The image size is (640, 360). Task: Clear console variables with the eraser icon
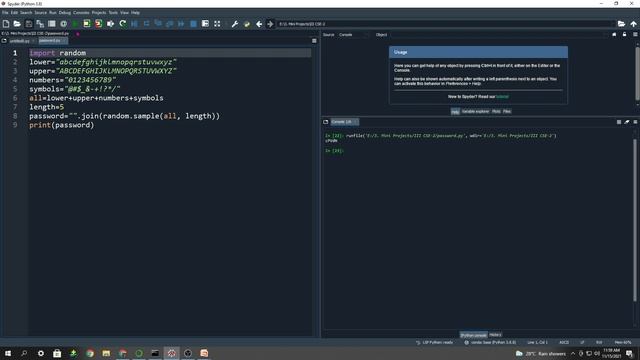(627, 122)
